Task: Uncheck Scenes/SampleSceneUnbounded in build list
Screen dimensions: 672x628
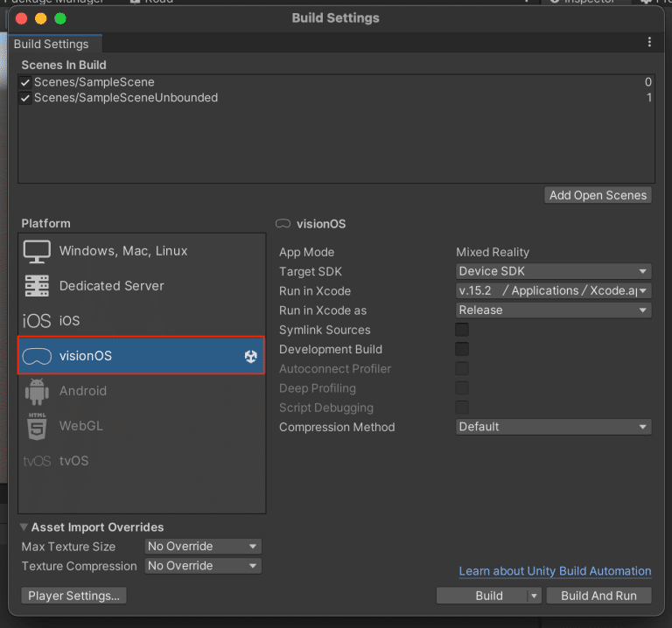Action: [25, 98]
